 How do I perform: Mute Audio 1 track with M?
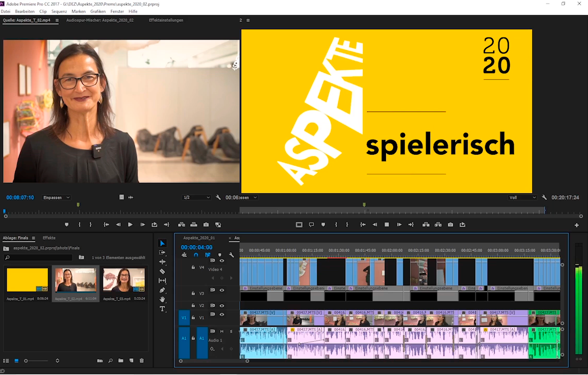(222, 331)
